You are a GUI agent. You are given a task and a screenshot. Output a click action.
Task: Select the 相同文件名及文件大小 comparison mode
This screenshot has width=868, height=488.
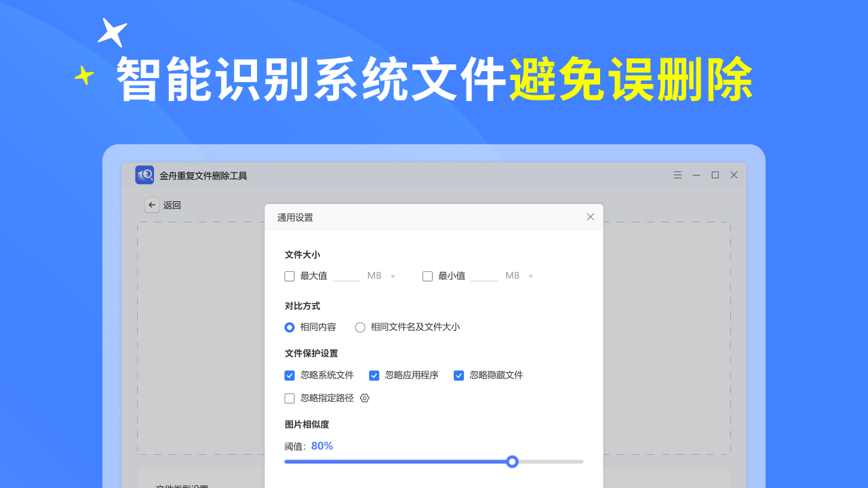(x=360, y=327)
